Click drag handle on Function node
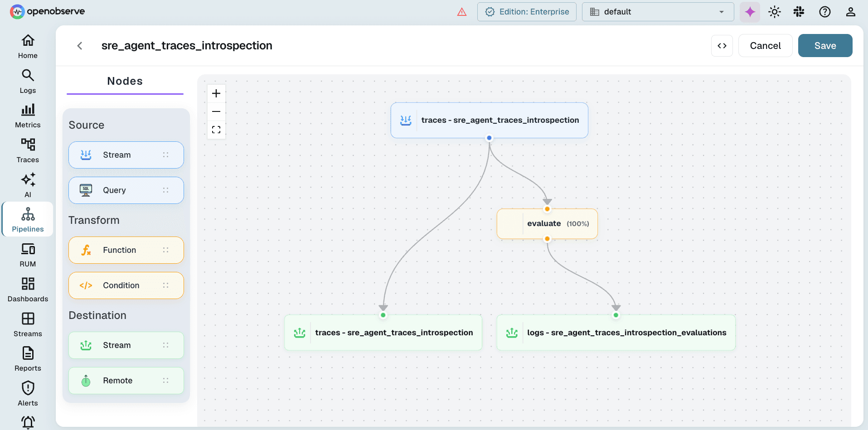 coord(165,250)
